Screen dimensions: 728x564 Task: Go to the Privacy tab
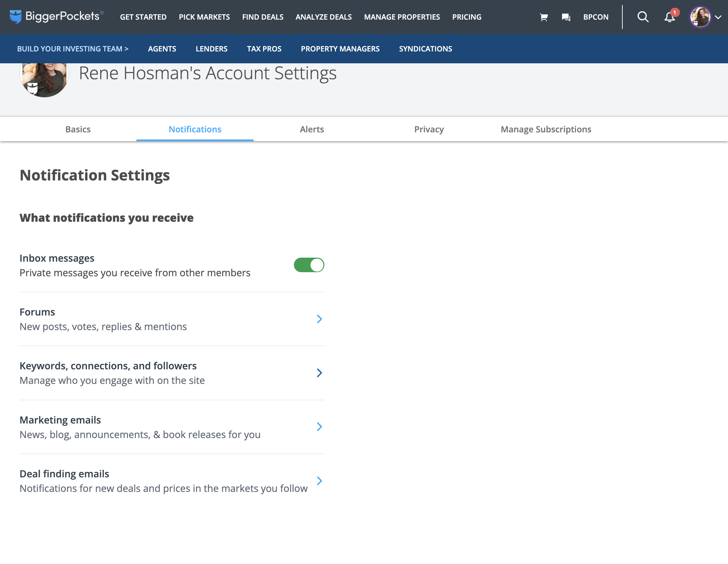tap(429, 129)
